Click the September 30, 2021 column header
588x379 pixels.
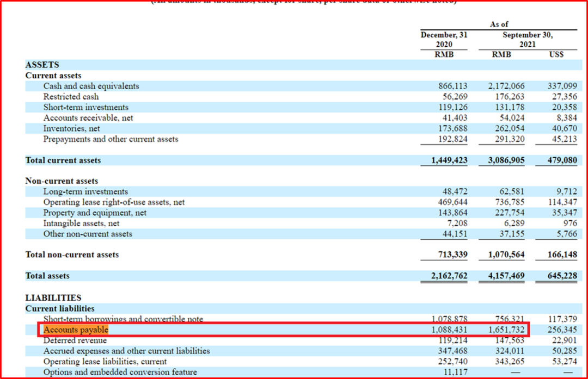526,39
